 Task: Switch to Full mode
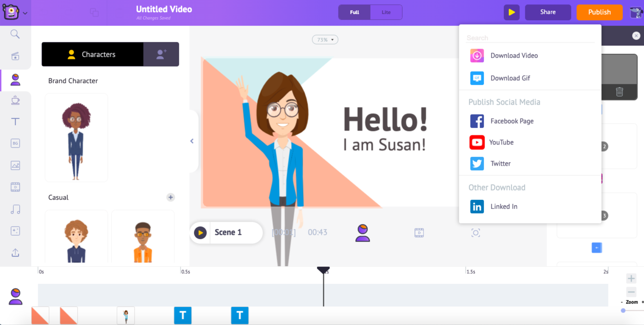(354, 12)
